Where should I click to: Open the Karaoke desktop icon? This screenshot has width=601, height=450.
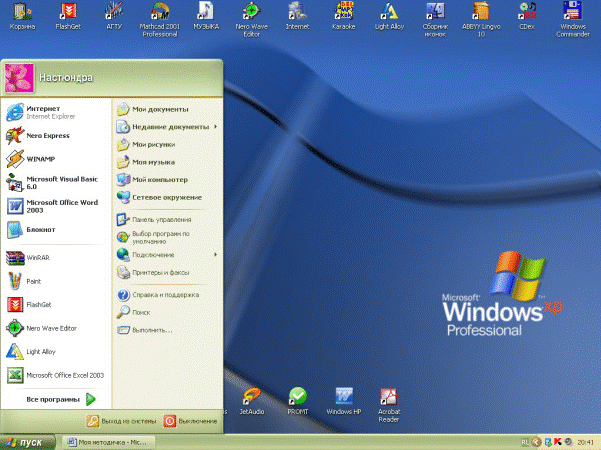tap(344, 13)
